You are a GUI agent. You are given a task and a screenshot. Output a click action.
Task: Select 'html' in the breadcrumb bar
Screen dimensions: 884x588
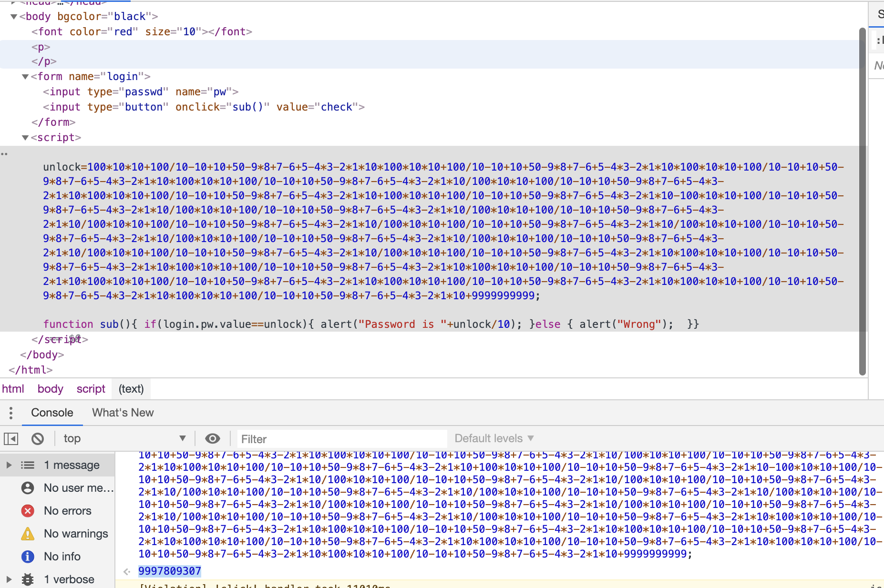[x=13, y=389]
